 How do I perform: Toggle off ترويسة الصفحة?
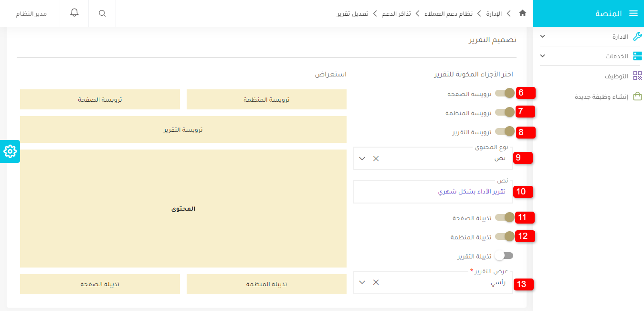[504, 93]
